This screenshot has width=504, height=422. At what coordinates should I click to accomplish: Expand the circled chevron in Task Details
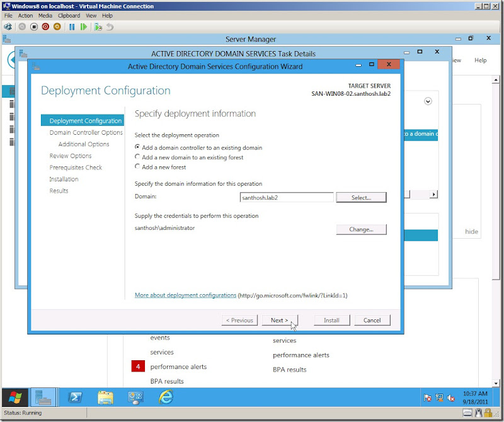click(x=428, y=101)
